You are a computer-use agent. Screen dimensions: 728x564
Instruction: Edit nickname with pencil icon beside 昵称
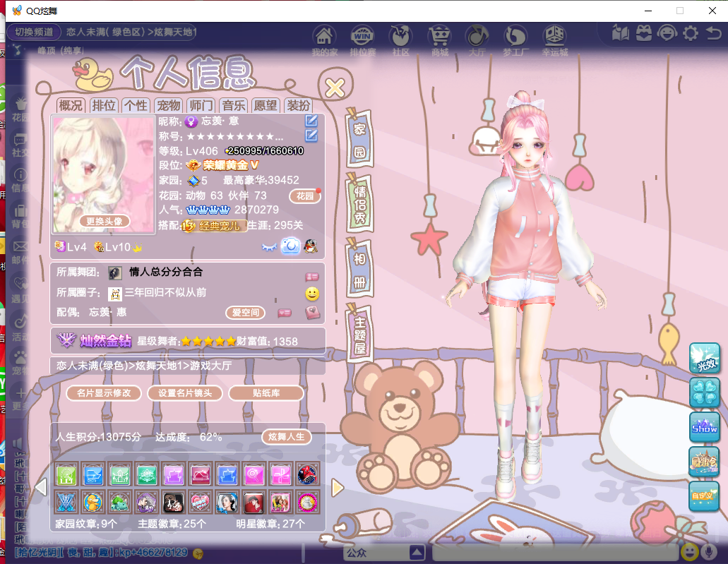[x=311, y=121]
